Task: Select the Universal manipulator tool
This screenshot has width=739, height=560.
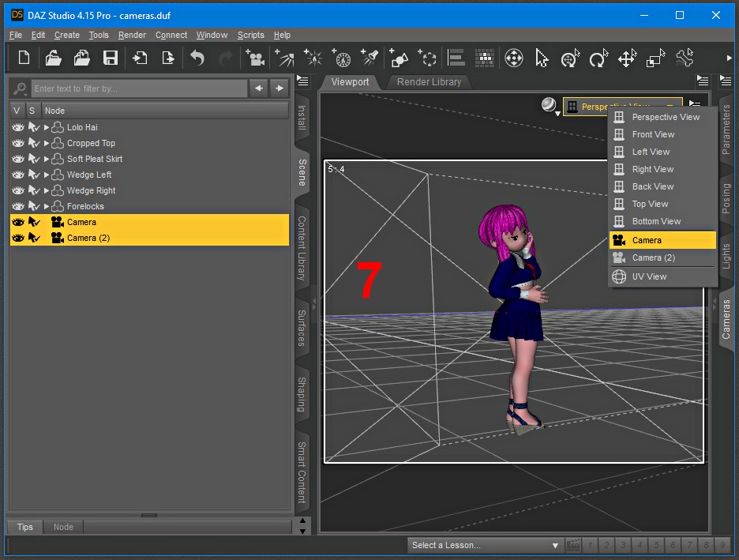Action: tap(514, 58)
